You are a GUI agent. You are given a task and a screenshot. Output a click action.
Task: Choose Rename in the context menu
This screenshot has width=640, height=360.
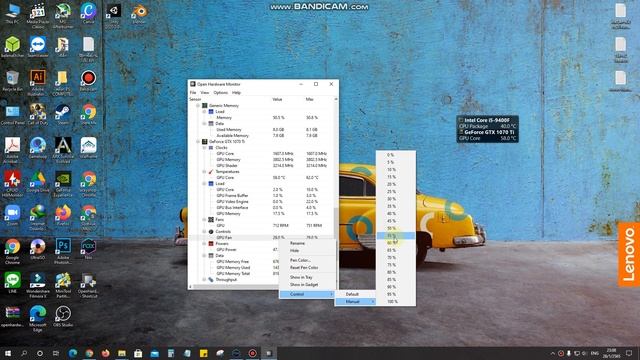(x=307, y=243)
